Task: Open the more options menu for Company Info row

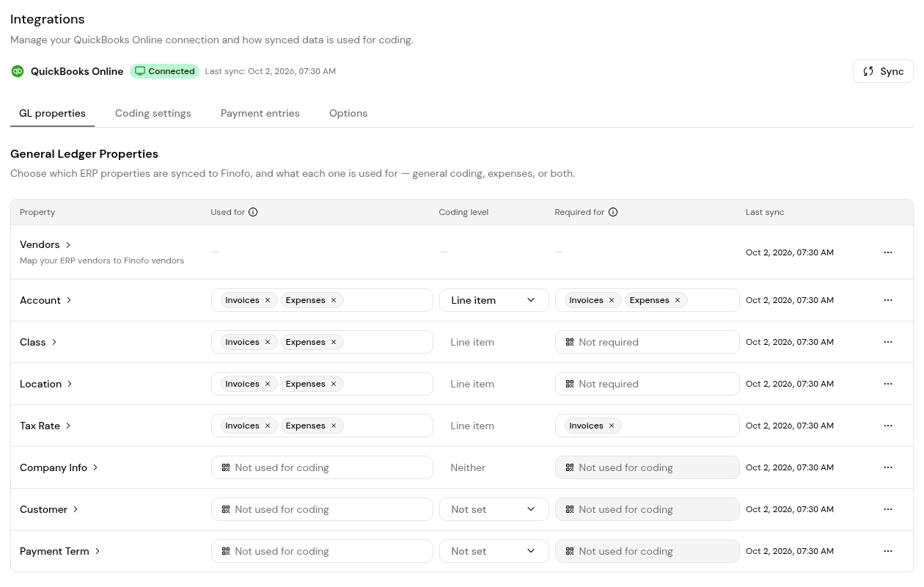Action: 888,467
